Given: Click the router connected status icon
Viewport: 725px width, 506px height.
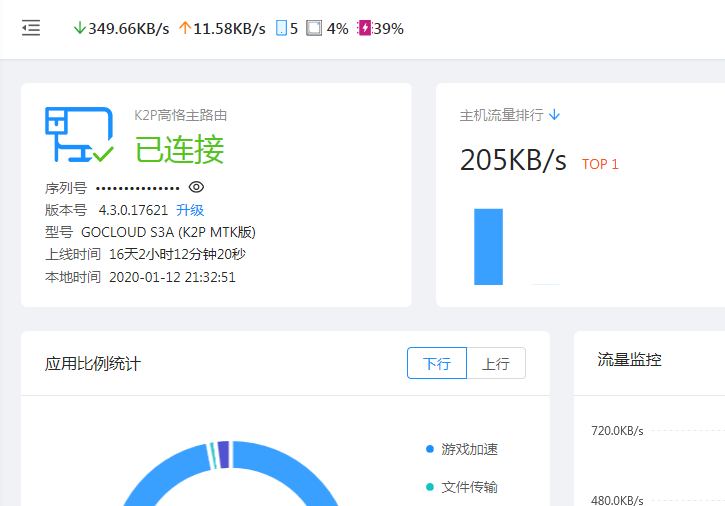Looking at the screenshot, I should (x=78, y=135).
